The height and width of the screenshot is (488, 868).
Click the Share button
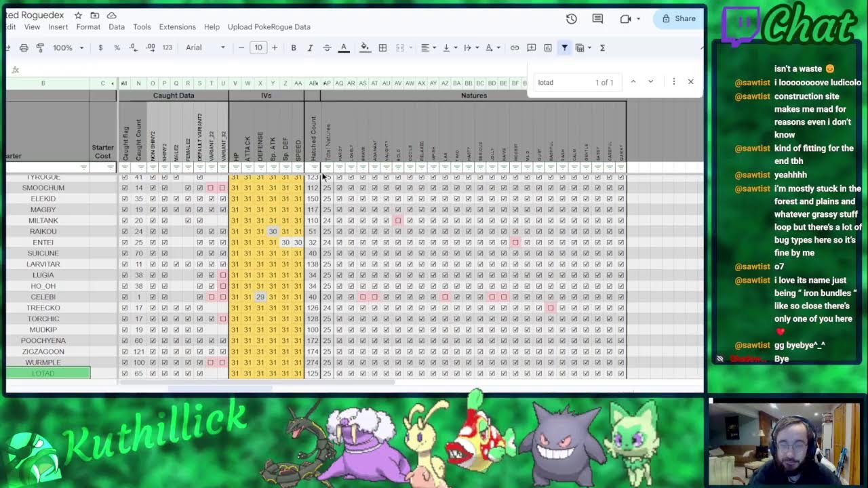(x=678, y=19)
